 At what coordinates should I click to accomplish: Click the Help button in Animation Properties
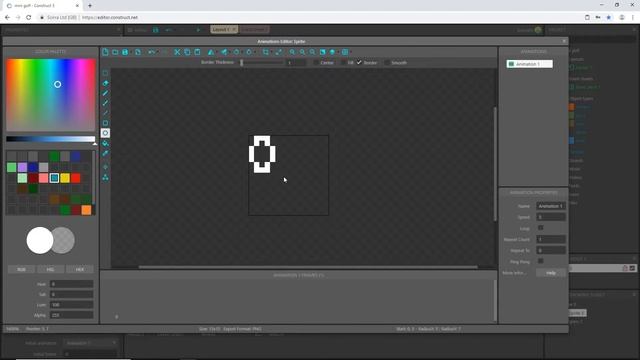pos(551,273)
